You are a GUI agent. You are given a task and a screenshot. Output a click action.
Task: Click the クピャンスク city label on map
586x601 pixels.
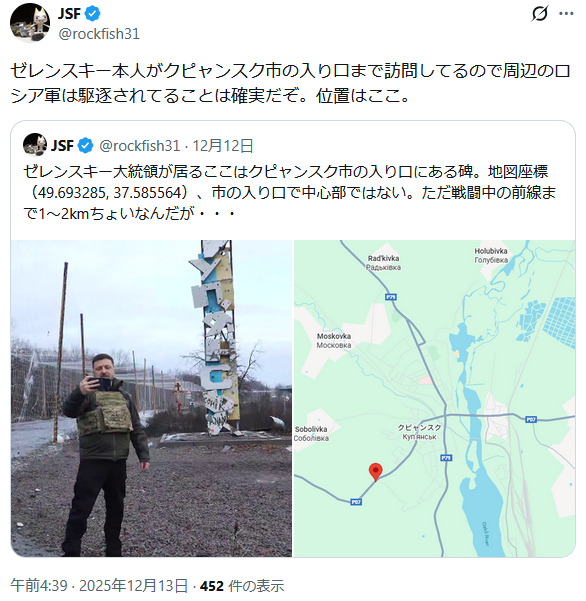419,428
